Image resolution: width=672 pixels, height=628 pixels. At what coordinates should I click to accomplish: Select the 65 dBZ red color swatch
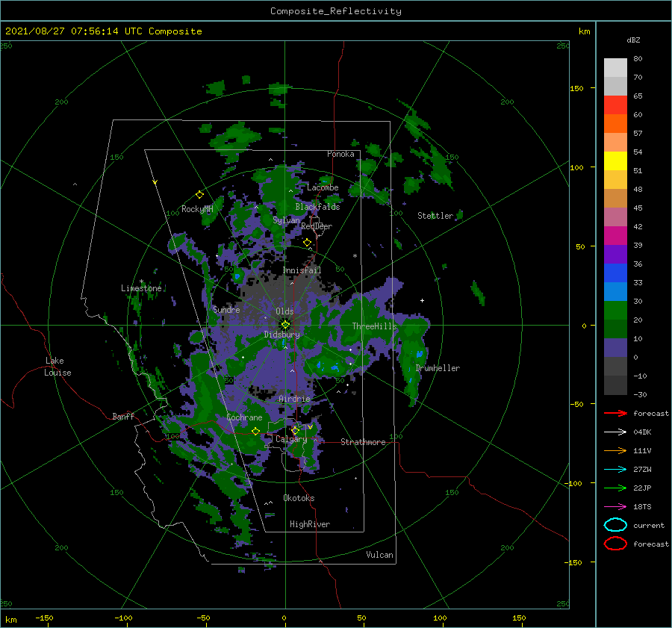[x=615, y=105]
